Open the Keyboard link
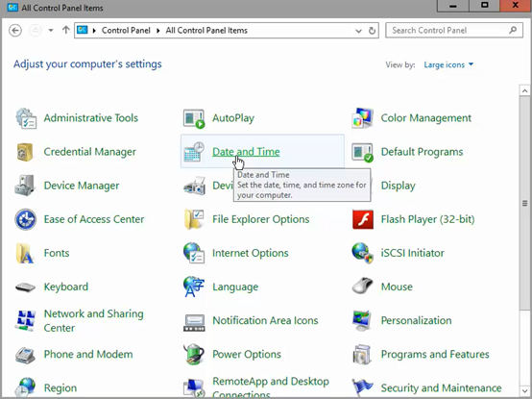This screenshot has height=399, width=532. tap(66, 287)
